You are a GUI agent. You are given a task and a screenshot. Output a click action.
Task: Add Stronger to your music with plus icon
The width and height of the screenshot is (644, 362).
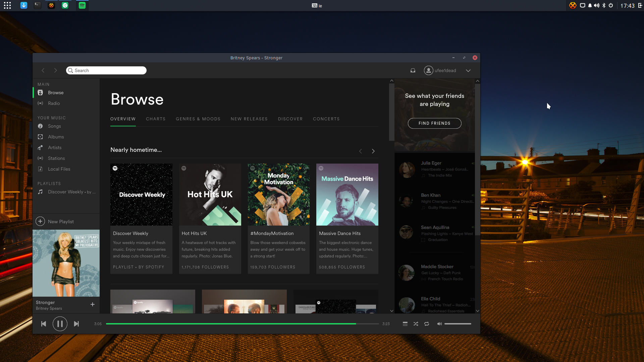93,304
